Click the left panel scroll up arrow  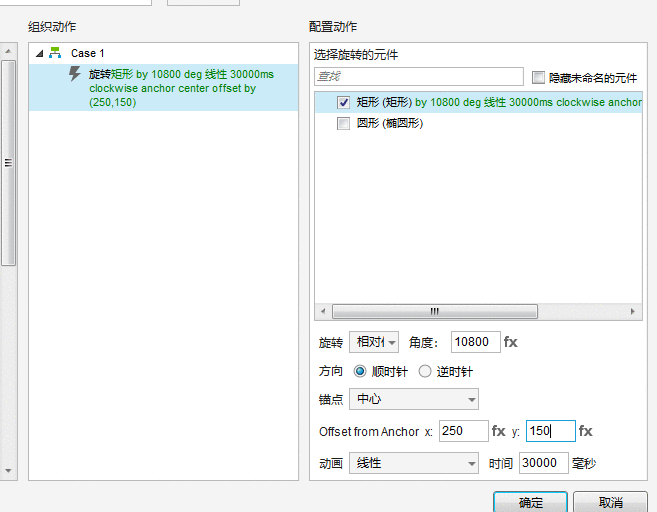click(x=8, y=51)
